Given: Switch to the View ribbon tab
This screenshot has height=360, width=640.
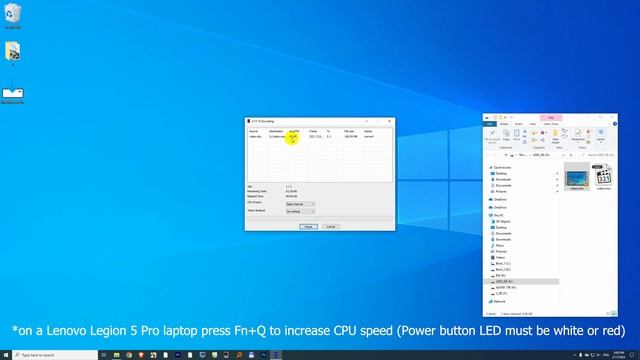Looking at the screenshot, I should point(533,124).
